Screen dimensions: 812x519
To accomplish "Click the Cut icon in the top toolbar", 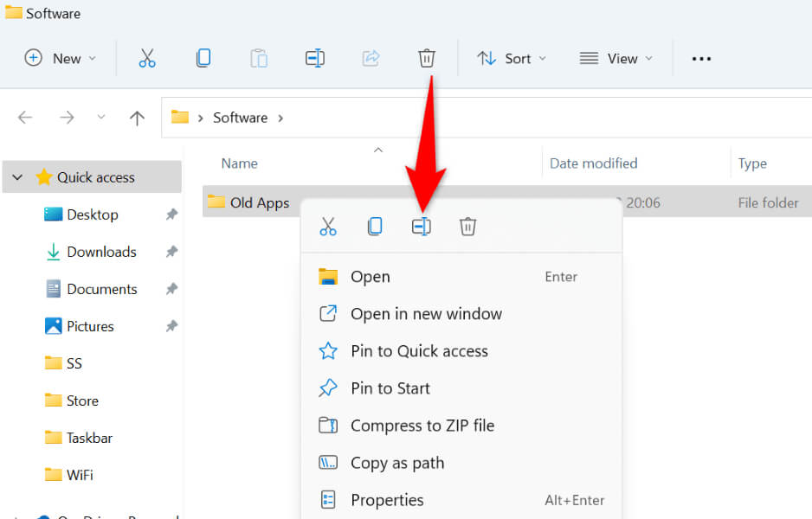I will pyautogui.click(x=147, y=58).
